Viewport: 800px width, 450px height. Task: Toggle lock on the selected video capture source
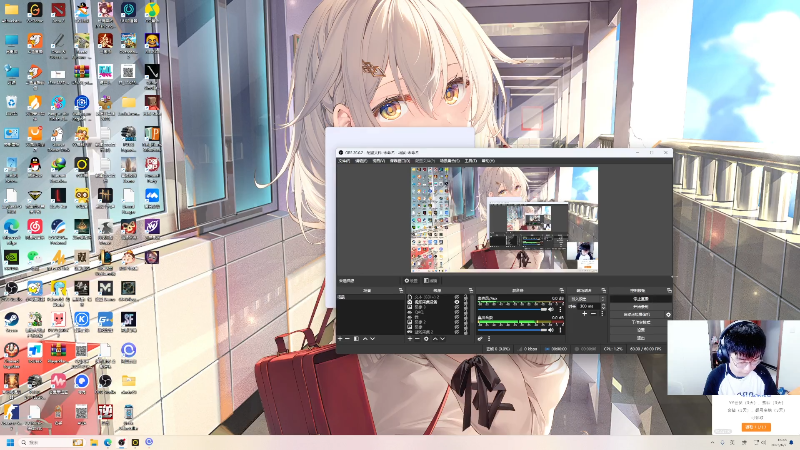click(466, 302)
